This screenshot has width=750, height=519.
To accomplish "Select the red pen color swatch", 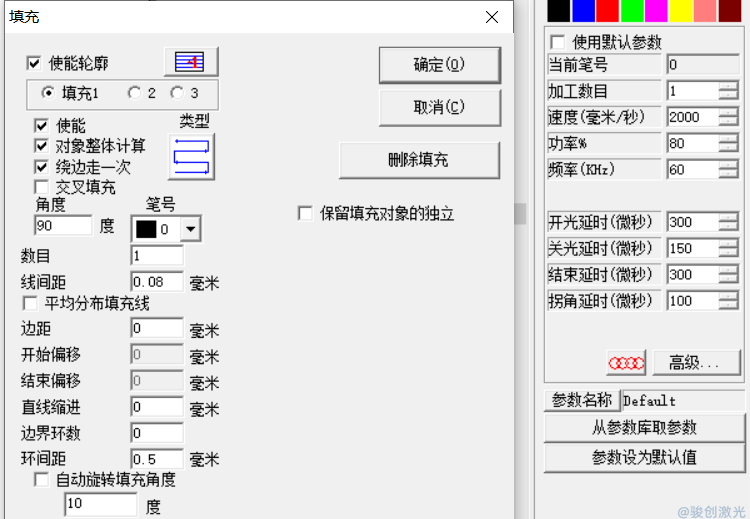I will click(607, 11).
